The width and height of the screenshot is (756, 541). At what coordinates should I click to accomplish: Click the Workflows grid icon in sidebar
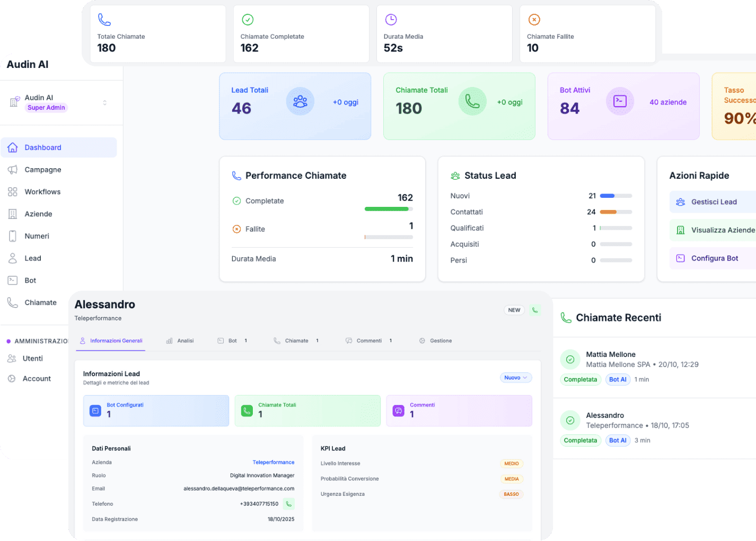coord(13,192)
